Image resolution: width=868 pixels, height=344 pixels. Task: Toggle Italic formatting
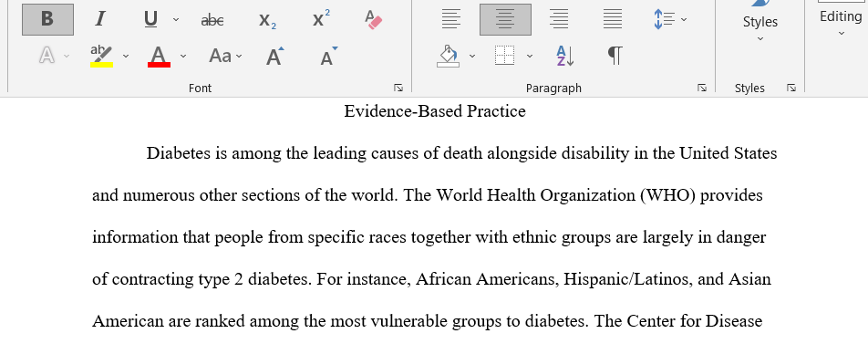coord(99,19)
